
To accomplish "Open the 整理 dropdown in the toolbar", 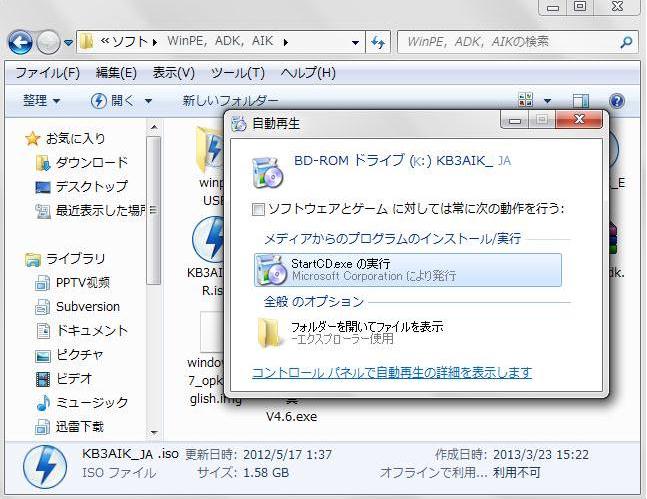I will [x=41, y=100].
